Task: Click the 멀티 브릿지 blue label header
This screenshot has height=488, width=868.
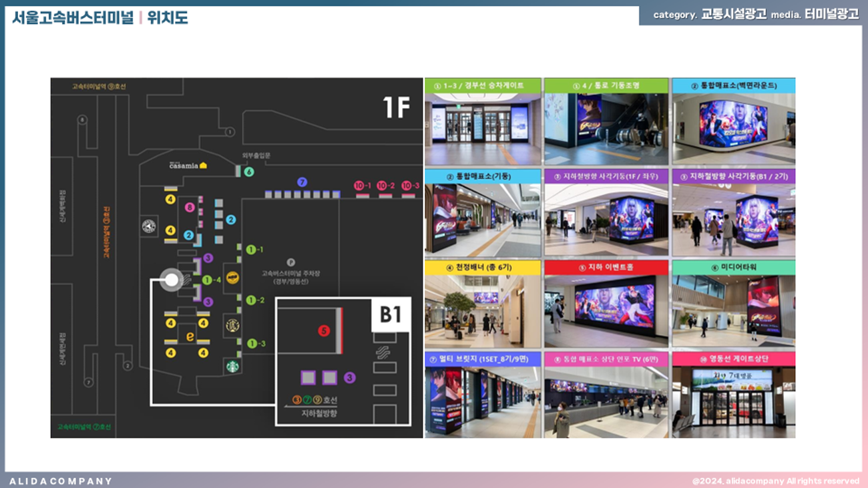Action: tap(482, 359)
